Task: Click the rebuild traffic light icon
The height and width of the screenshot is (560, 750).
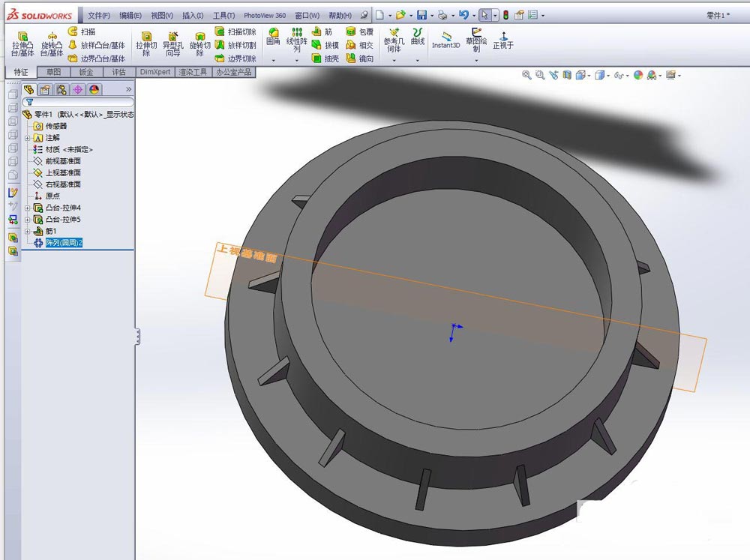Action: coord(505,15)
